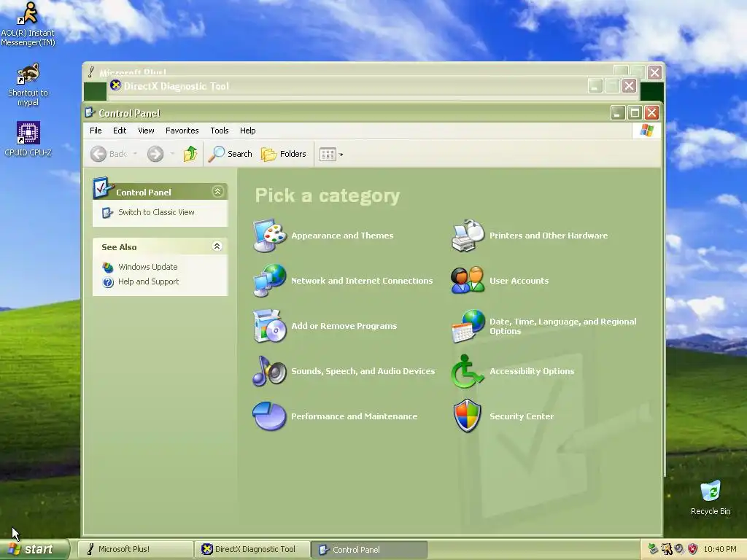Open the Help menu
The height and width of the screenshot is (560, 747).
click(248, 131)
